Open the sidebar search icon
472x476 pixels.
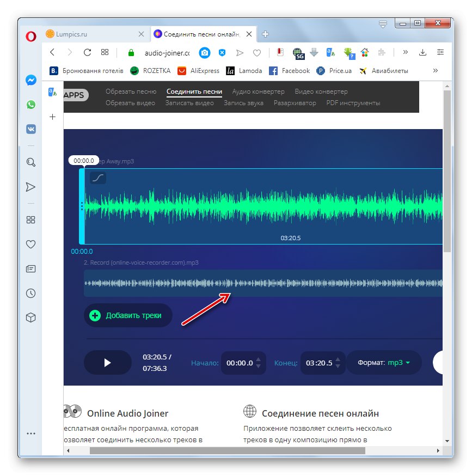pos(31,162)
